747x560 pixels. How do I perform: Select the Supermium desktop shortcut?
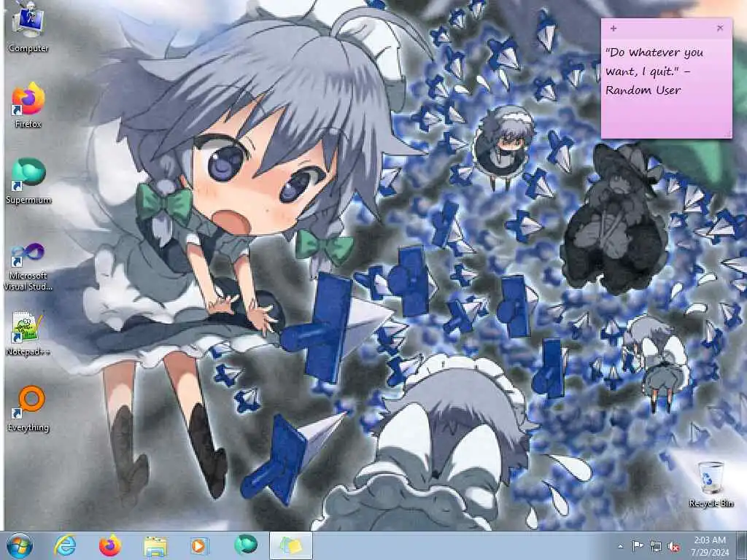(x=28, y=181)
